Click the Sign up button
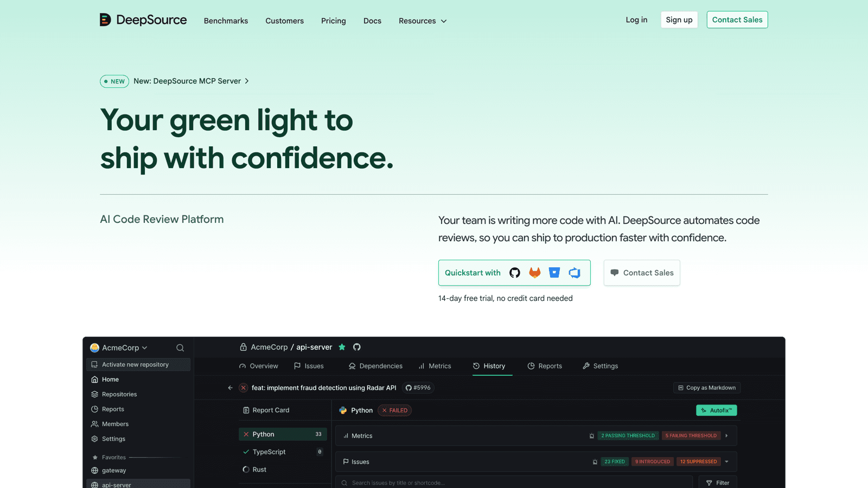Screen dimensions: 868x488 tap(679, 20)
